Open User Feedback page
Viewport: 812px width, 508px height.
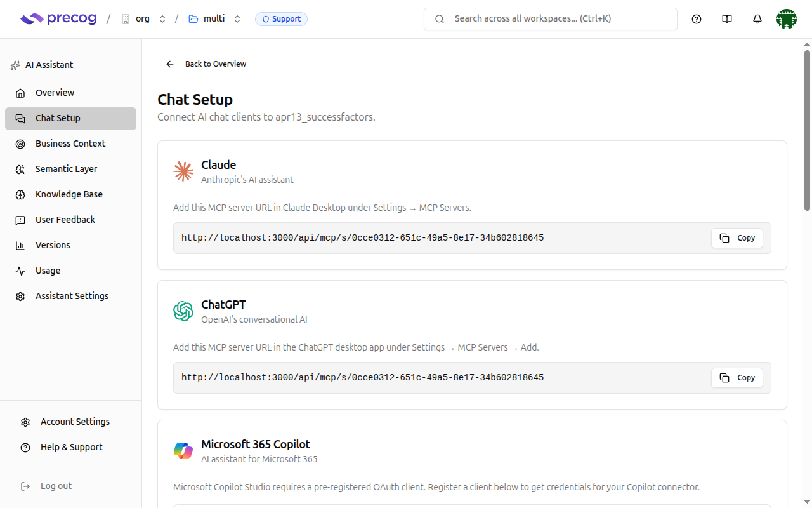[70, 220]
